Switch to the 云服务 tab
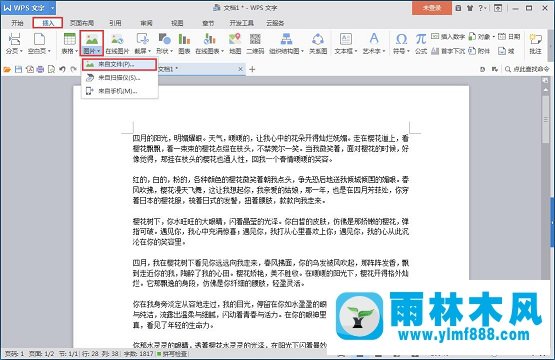 point(275,23)
